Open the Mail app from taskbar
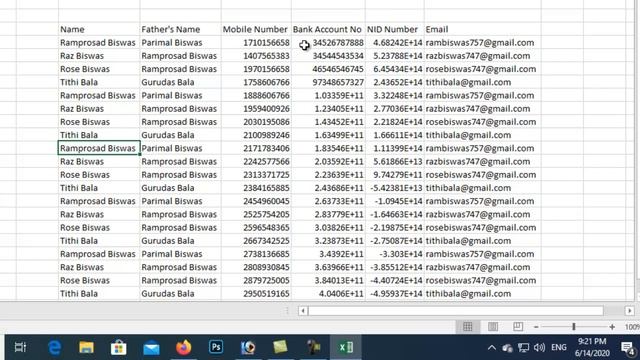 [x=151, y=348]
